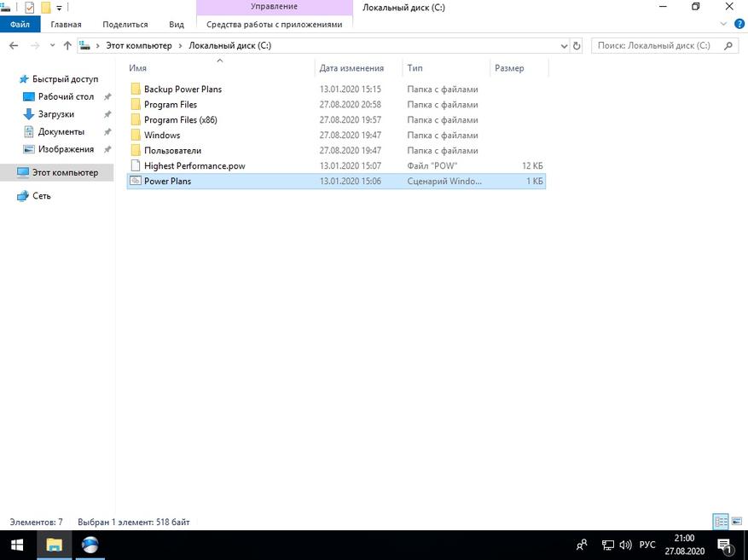The width and height of the screenshot is (748, 560).
Task: Expand the address bar history dropdown
Action: (x=564, y=46)
